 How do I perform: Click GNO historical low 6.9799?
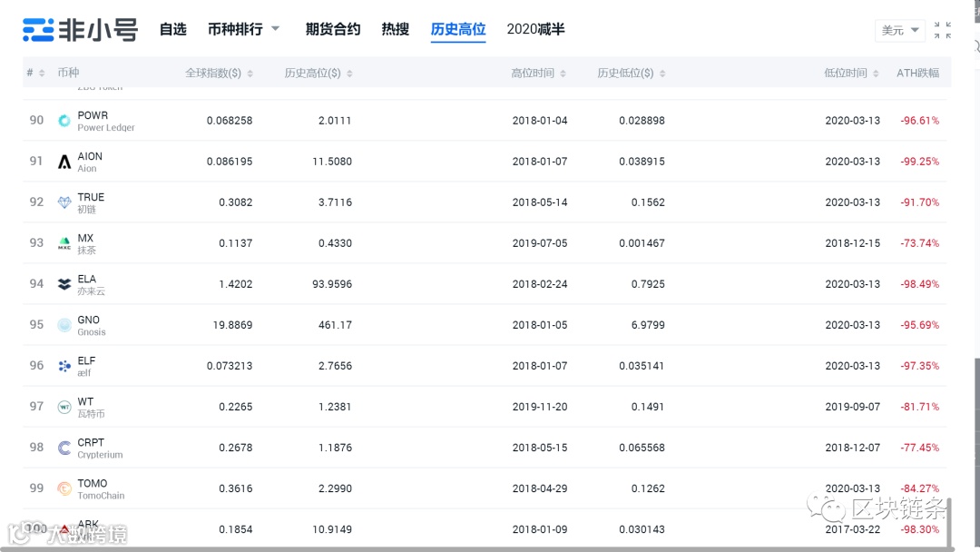(648, 325)
